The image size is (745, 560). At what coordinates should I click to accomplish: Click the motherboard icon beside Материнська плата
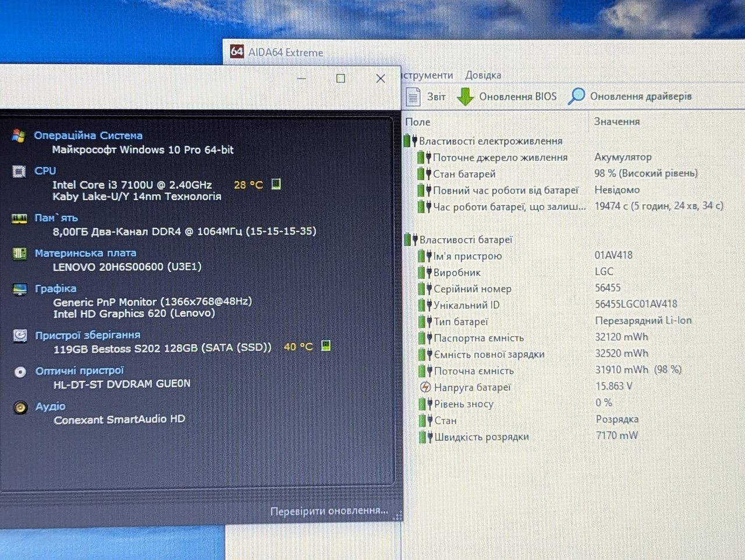19,254
